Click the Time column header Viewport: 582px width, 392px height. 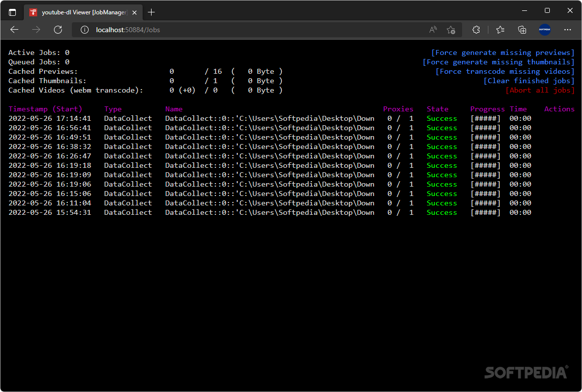pyautogui.click(x=518, y=109)
